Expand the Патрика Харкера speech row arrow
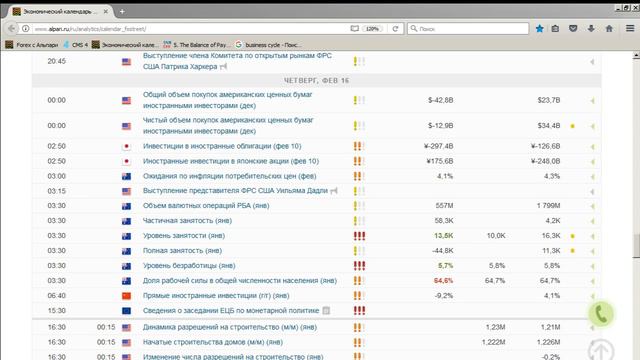 point(592,62)
